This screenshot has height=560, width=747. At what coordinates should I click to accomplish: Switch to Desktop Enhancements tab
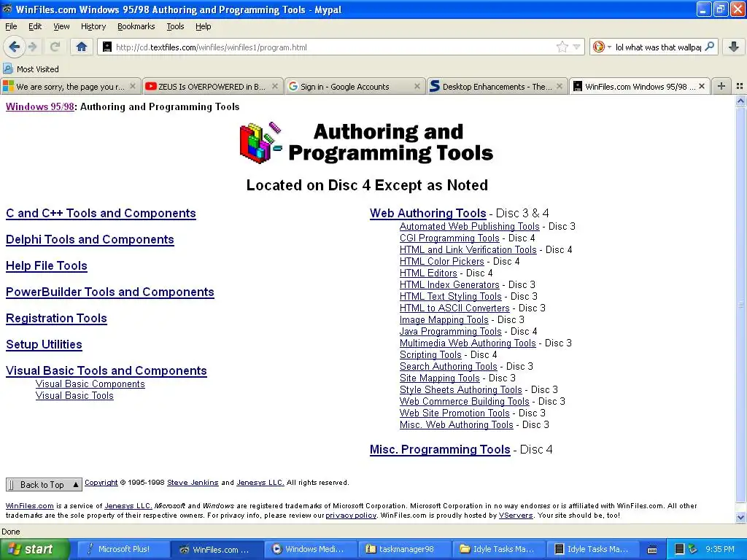click(x=497, y=86)
